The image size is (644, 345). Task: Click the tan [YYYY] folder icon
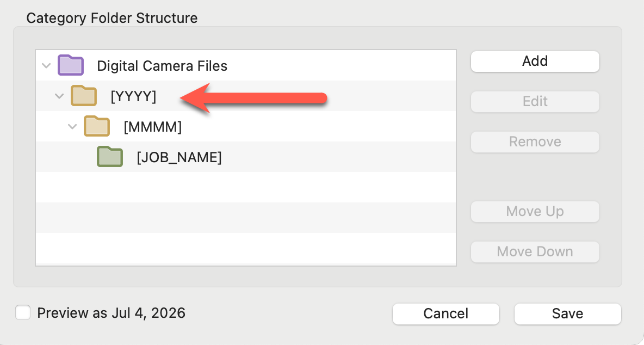[83, 96]
